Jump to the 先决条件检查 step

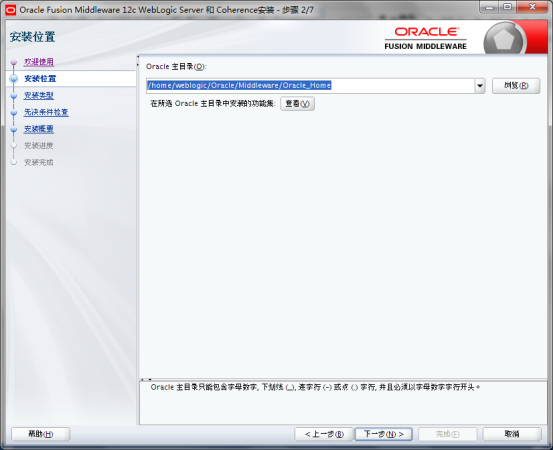coord(46,112)
